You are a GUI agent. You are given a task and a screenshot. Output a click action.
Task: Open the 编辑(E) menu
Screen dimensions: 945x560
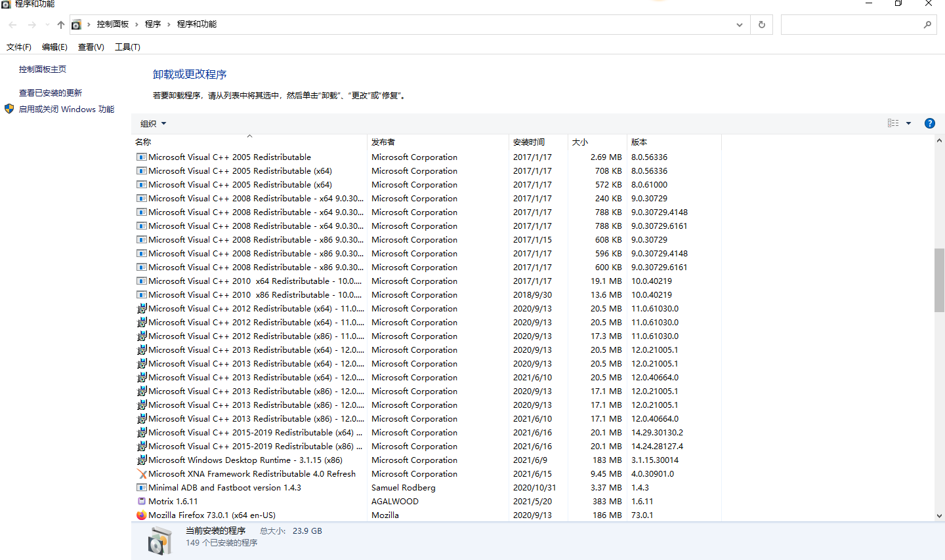pyautogui.click(x=54, y=47)
